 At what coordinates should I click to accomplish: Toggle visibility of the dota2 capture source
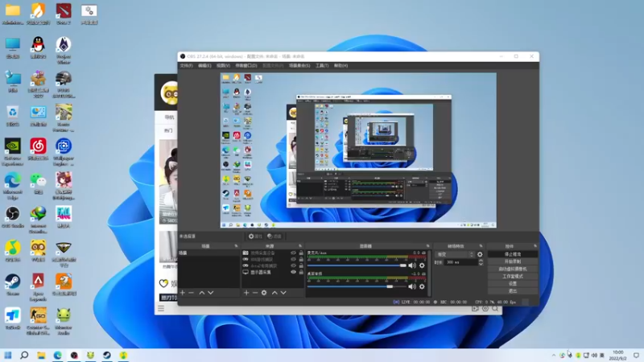[x=293, y=266]
